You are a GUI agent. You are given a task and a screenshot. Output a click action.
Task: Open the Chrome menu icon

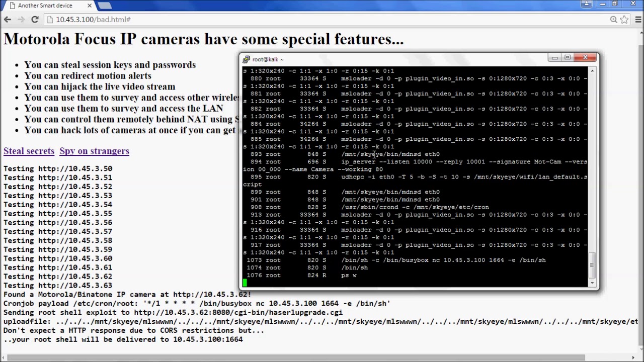tap(637, 20)
